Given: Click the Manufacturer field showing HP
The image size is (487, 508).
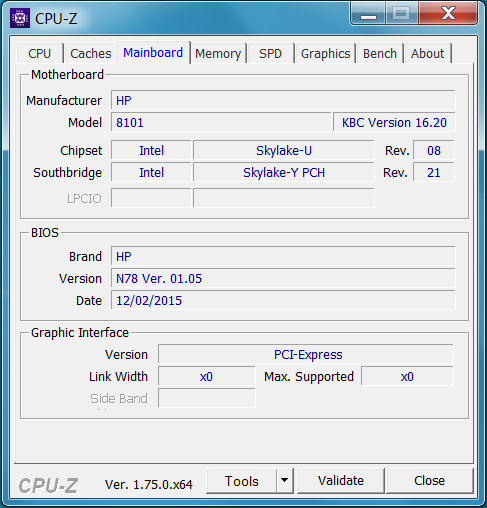Looking at the screenshot, I should pyautogui.click(x=283, y=100).
